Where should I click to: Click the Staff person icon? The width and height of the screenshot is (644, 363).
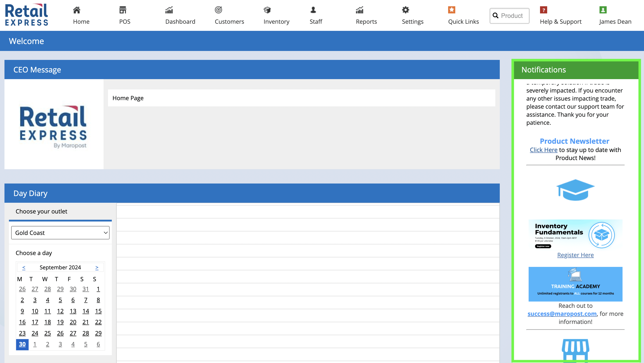pyautogui.click(x=313, y=10)
